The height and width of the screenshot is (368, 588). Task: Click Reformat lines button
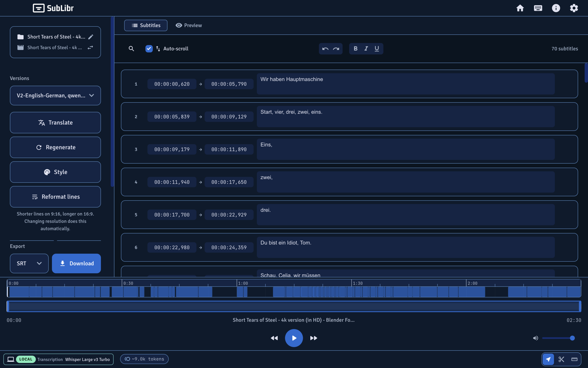pos(55,197)
